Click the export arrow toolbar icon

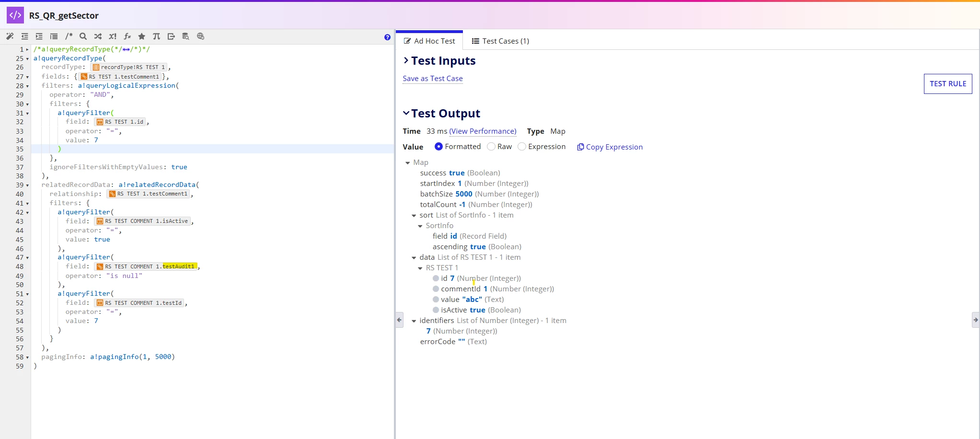point(171,36)
